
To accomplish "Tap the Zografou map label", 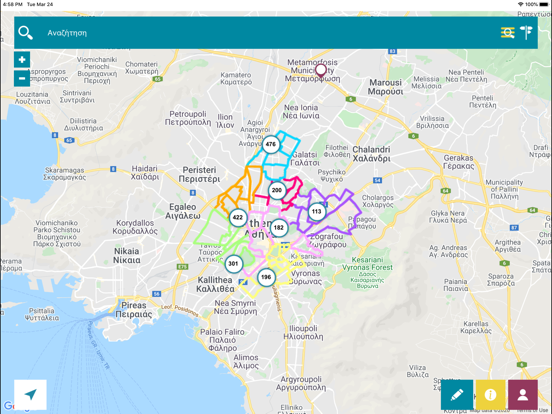I will [x=327, y=240].
